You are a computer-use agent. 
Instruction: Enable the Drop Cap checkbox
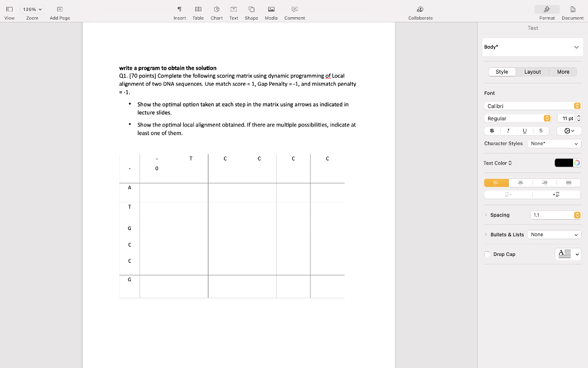487,254
